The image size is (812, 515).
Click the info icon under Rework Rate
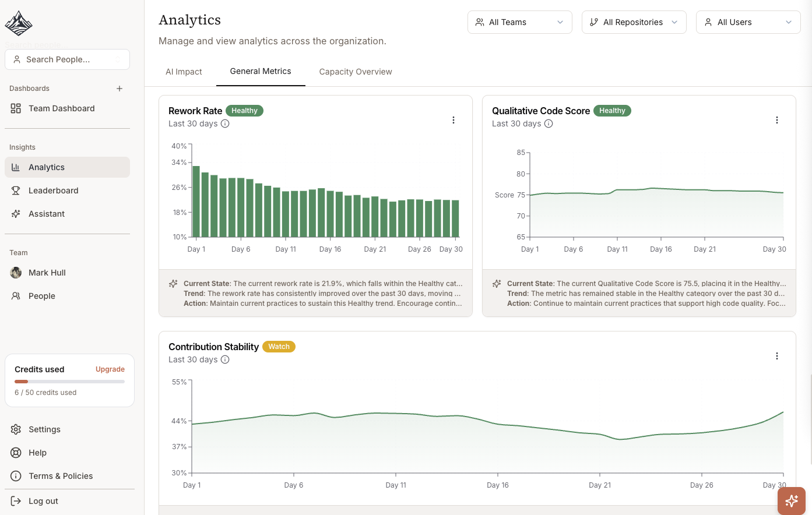click(225, 124)
